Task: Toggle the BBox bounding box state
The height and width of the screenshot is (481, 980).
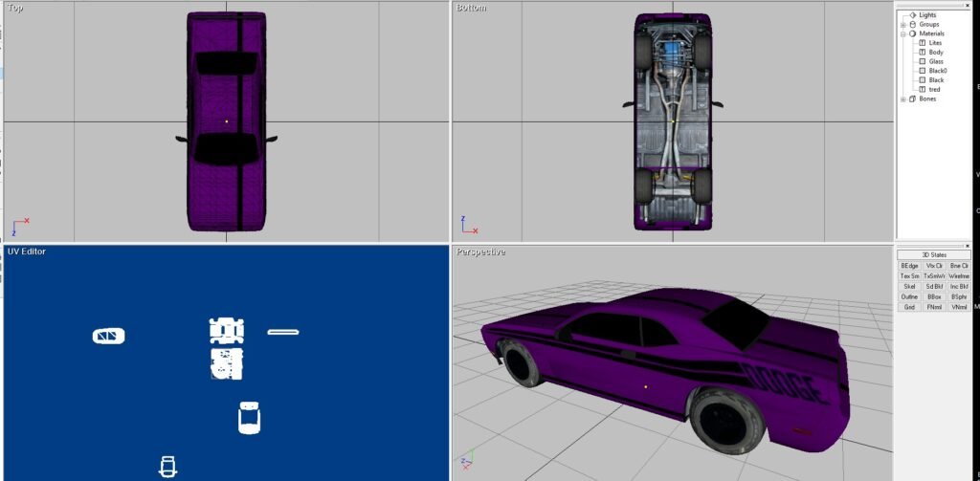Action: [934, 296]
